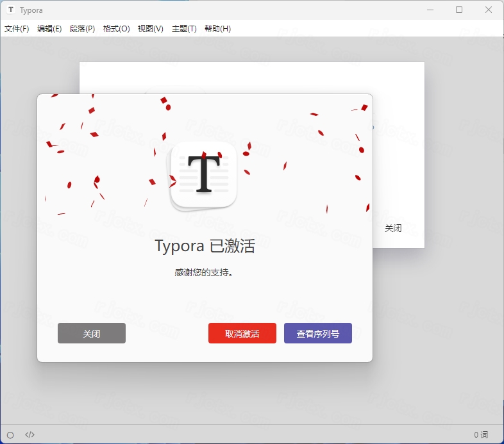Click the red 取消激活 button
Image resolution: width=504 pixels, height=444 pixels.
point(242,333)
